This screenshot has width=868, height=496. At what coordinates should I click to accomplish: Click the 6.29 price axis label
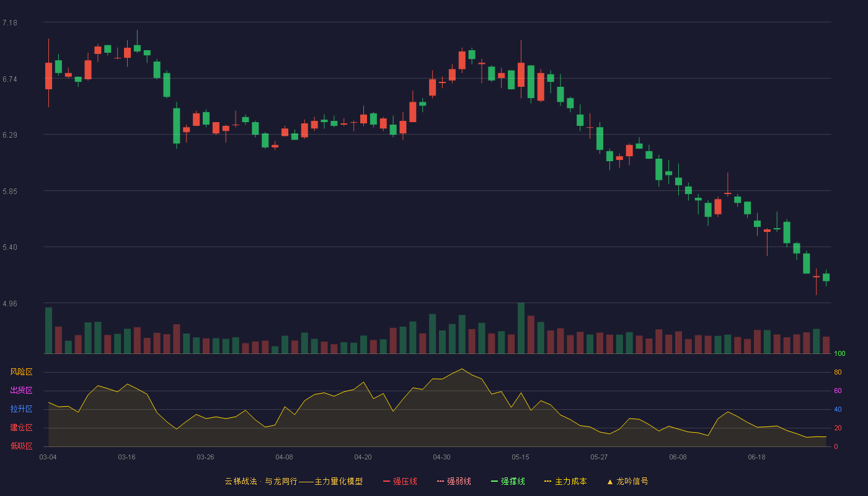click(x=10, y=135)
